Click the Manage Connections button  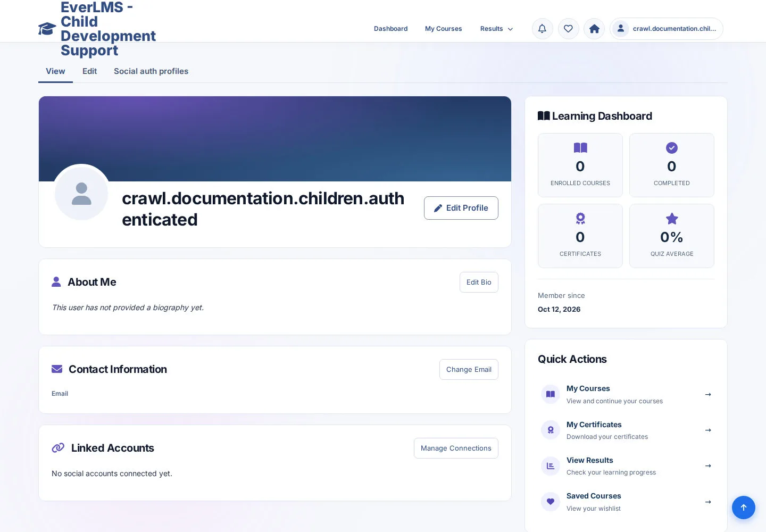pos(456,448)
